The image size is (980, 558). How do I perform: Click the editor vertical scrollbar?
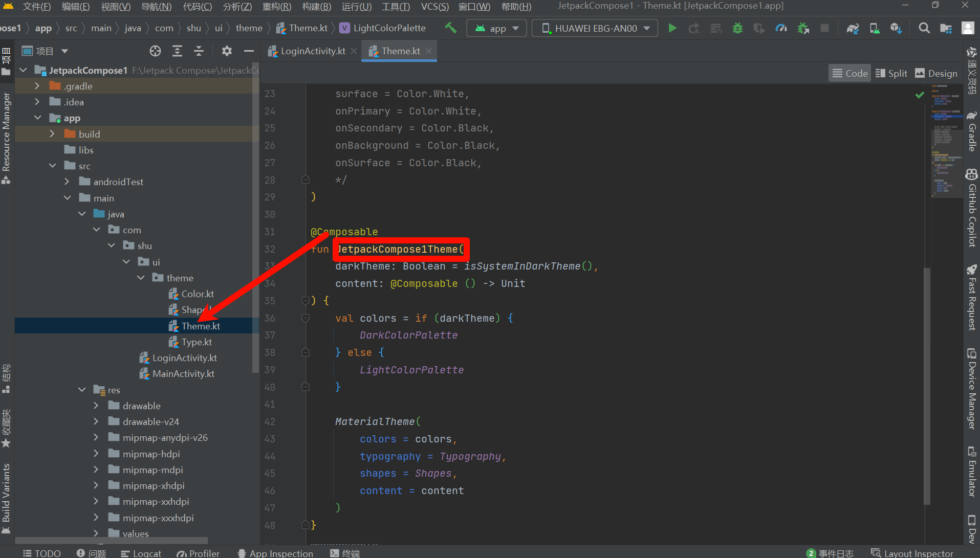pyautogui.click(x=927, y=386)
